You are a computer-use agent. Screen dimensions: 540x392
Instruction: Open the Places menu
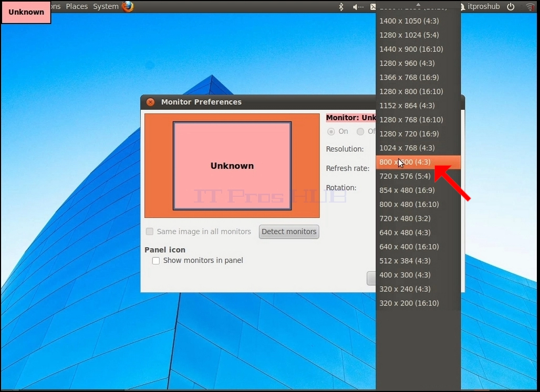77,6
